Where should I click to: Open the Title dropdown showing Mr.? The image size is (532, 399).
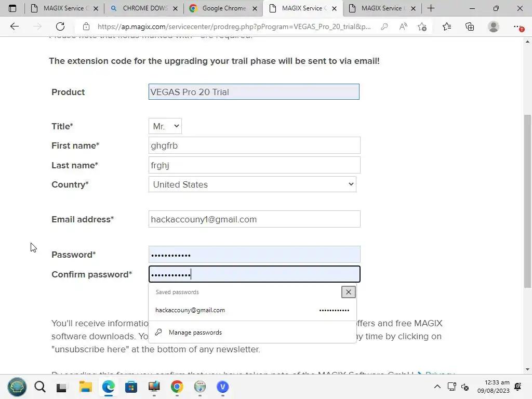[x=165, y=126]
